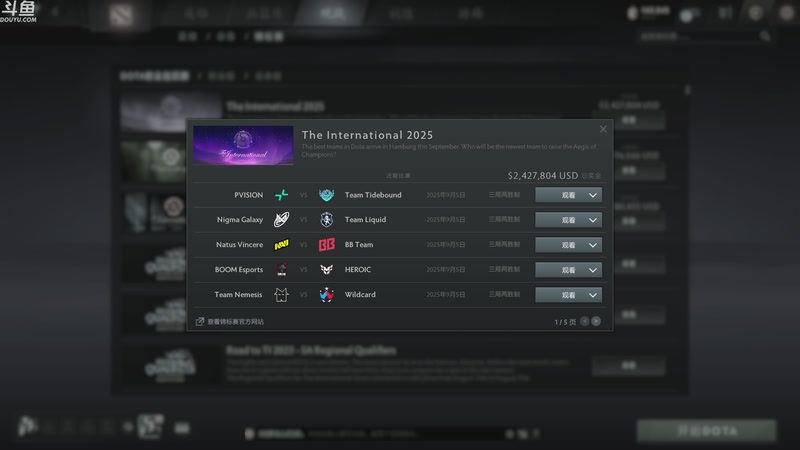Image resolution: width=800 pixels, height=450 pixels.
Task: Expand watch dropdown for Natus Vincere match
Action: click(x=593, y=245)
